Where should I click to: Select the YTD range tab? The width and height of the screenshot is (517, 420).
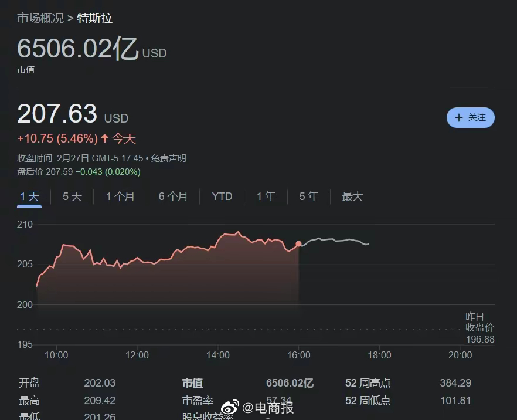tap(222, 197)
